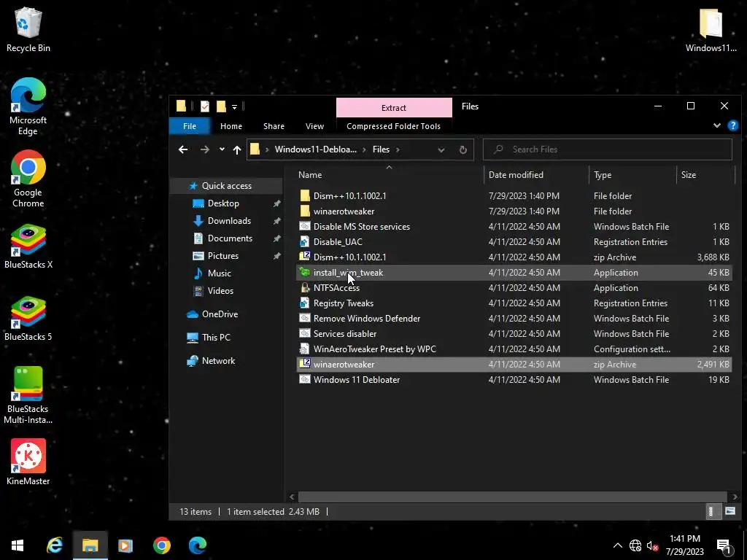
Task: Select the winaerotweaker file folder
Action: click(514, 211)
